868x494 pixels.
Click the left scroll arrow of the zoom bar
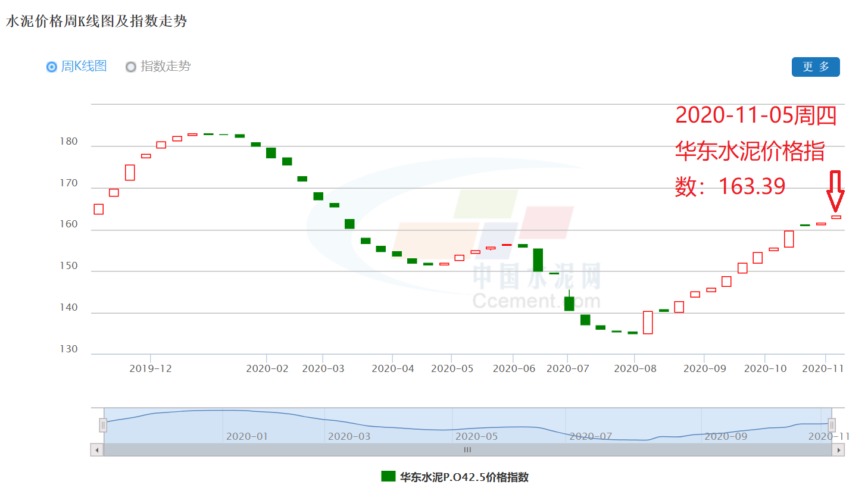(97, 450)
